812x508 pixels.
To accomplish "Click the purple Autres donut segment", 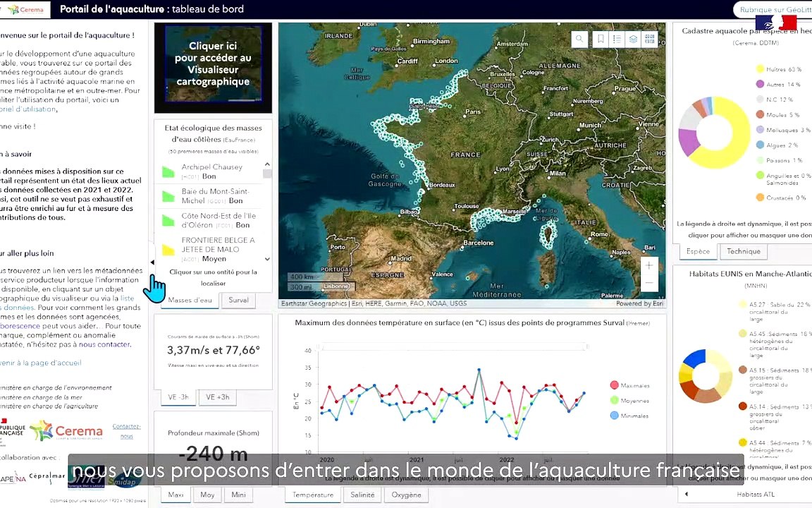I will (x=688, y=142).
